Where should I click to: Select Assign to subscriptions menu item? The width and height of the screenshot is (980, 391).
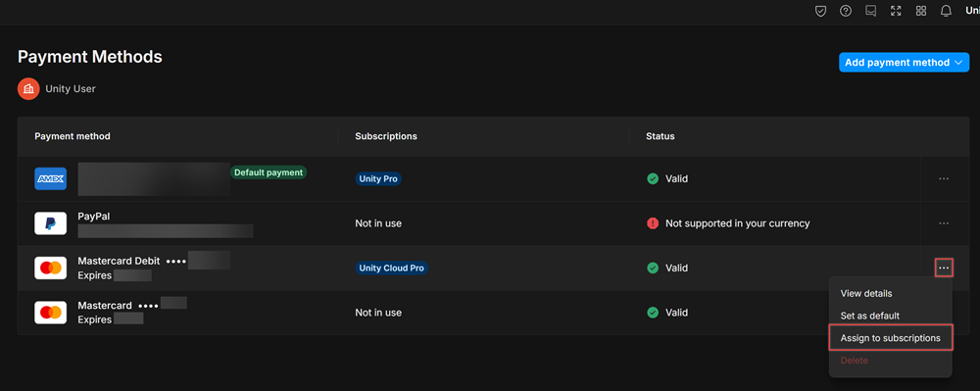891,338
